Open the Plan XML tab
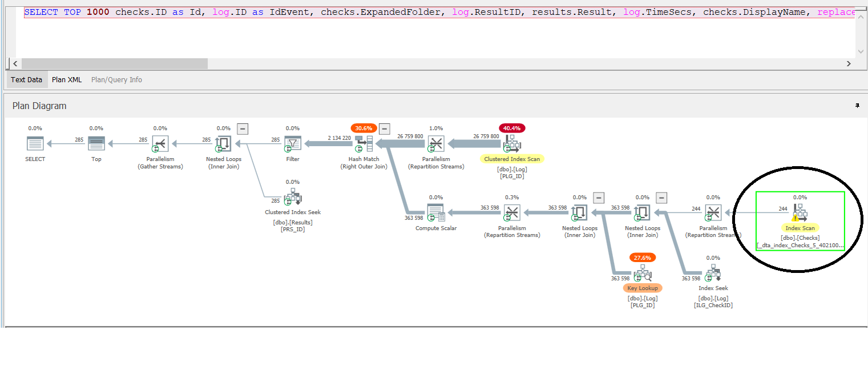Image resolution: width=868 pixels, height=370 pixels. 67,80
